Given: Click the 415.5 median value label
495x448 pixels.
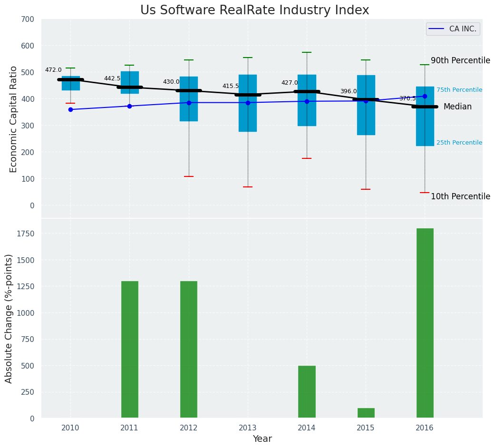Looking at the screenshot, I should (231, 86).
